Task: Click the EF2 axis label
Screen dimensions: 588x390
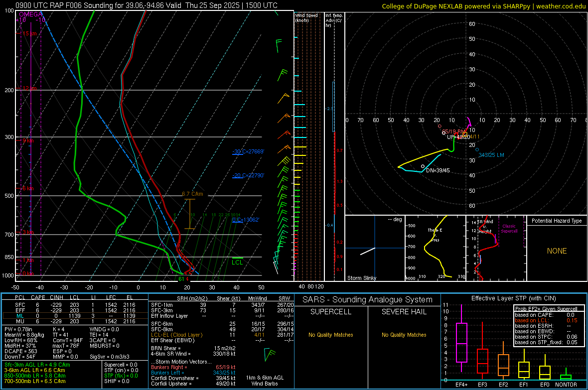Action: click(503, 385)
